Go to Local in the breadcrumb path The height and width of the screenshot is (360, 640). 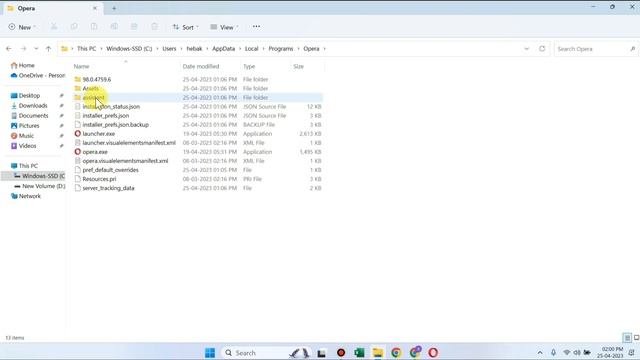coord(251,49)
